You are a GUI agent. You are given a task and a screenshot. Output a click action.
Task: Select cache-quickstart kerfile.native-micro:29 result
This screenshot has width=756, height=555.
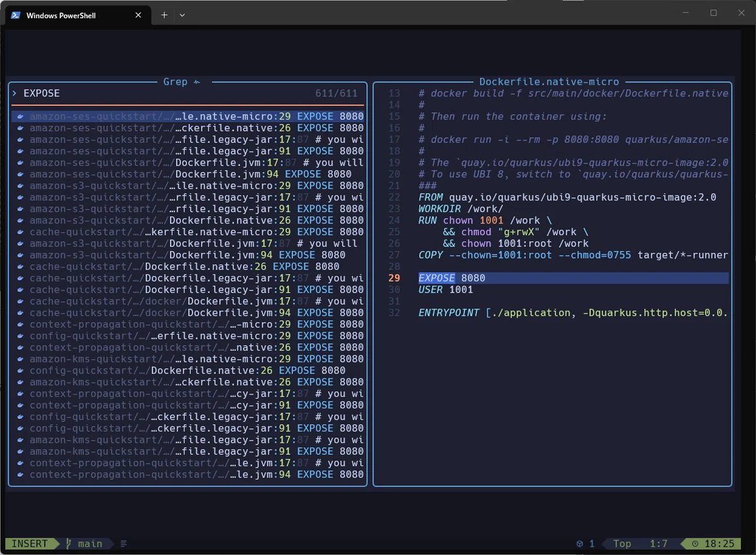[x=188, y=232]
